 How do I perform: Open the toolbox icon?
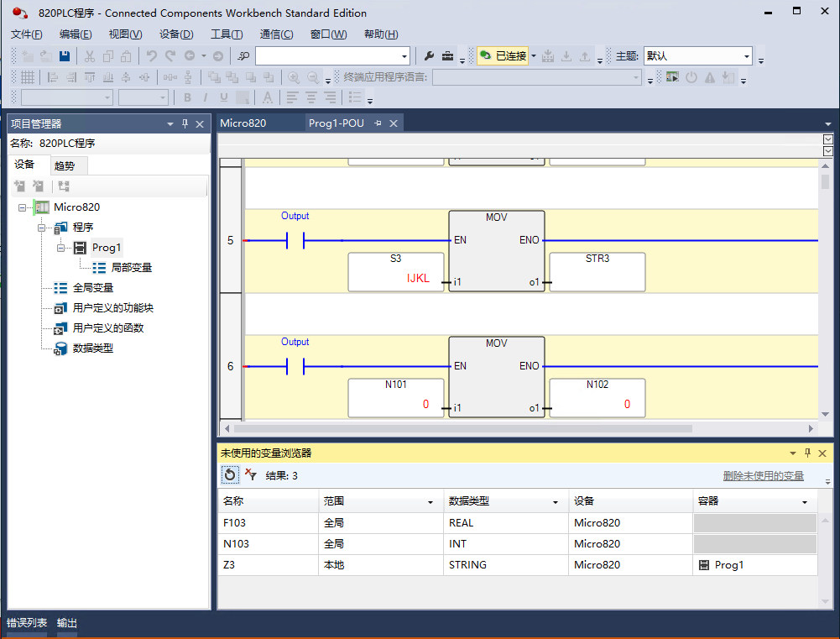(x=447, y=55)
